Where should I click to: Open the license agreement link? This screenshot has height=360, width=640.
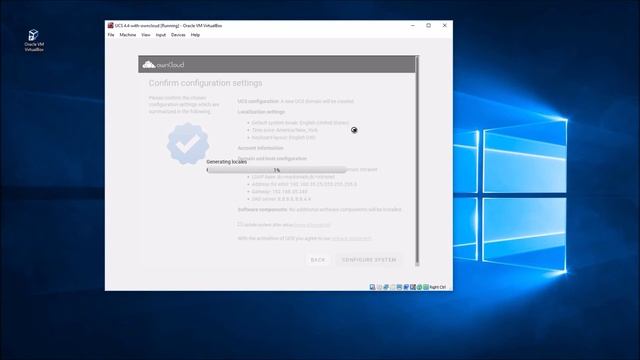point(351,238)
